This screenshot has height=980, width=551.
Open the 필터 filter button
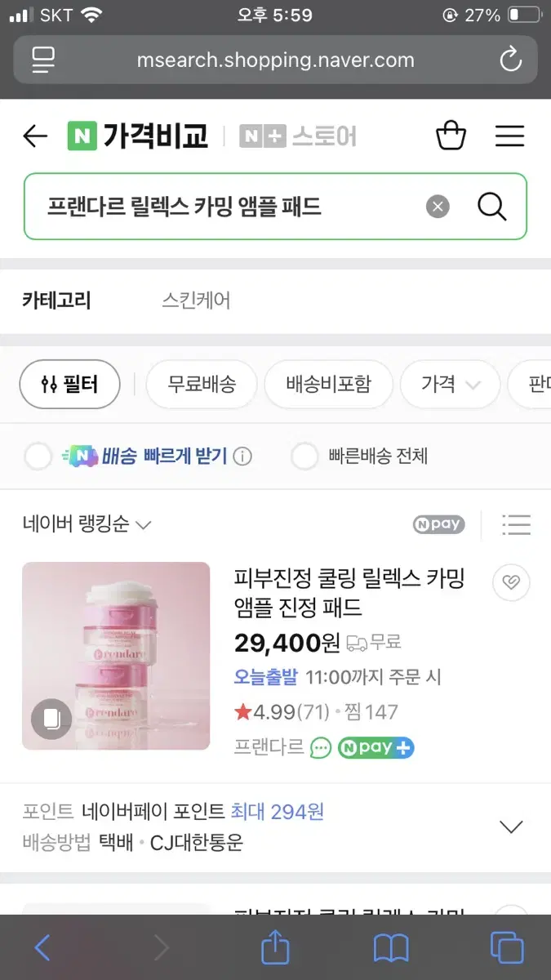tap(69, 384)
